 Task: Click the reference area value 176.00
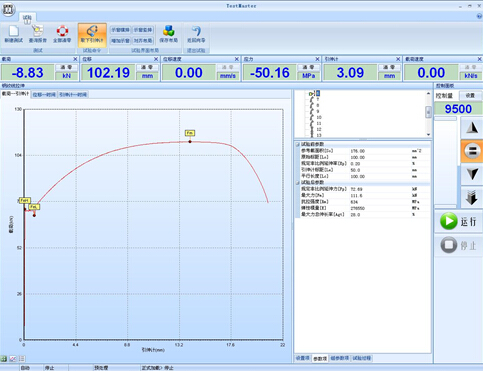(x=358, y=151)
